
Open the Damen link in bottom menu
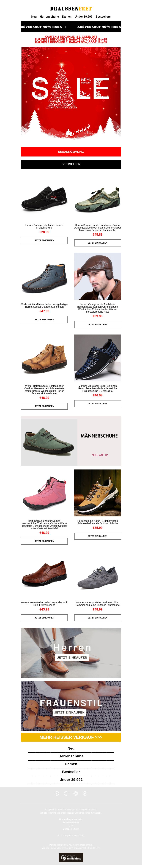(x=71, y=764)
